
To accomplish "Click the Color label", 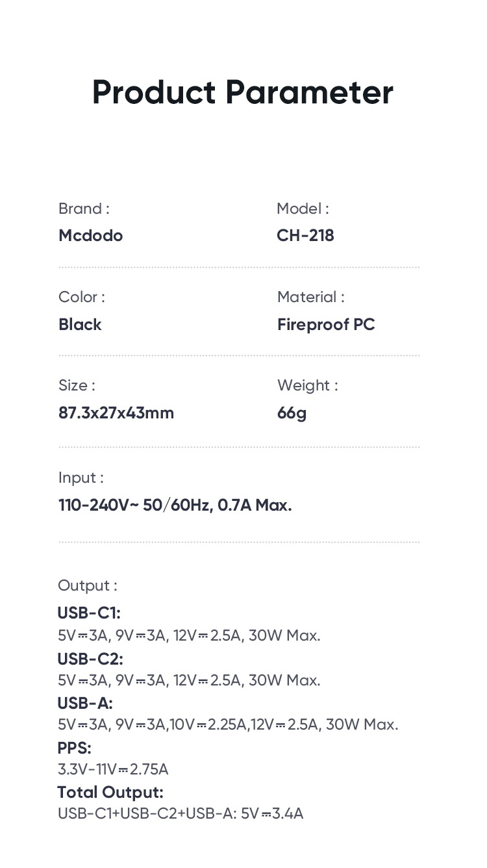I will (81, 297).
